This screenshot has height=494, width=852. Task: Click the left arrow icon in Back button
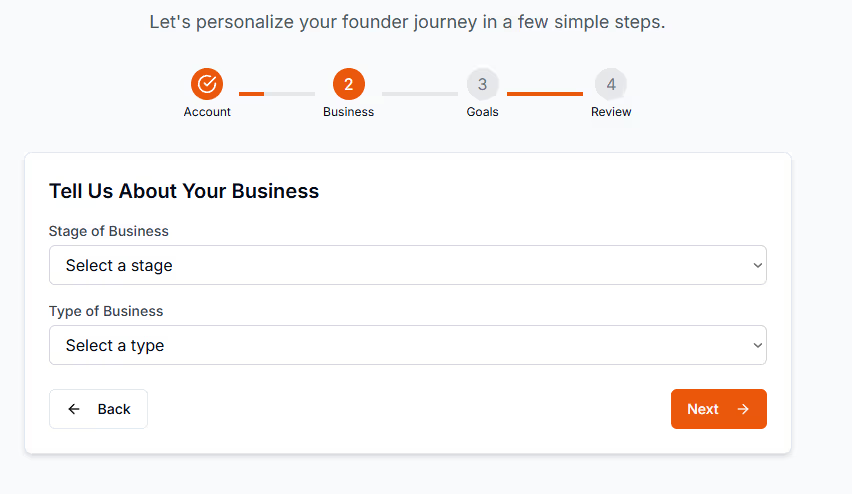(x=74, y=409)
